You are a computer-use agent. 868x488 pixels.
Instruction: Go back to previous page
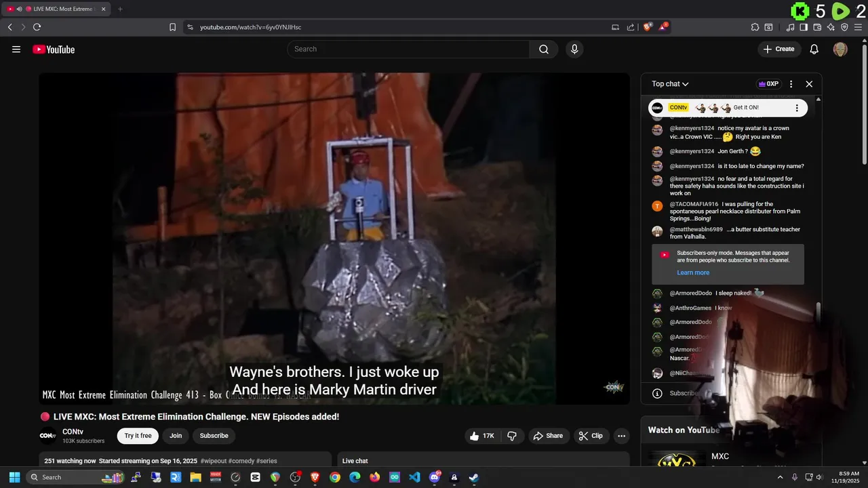tap(9, 27)
